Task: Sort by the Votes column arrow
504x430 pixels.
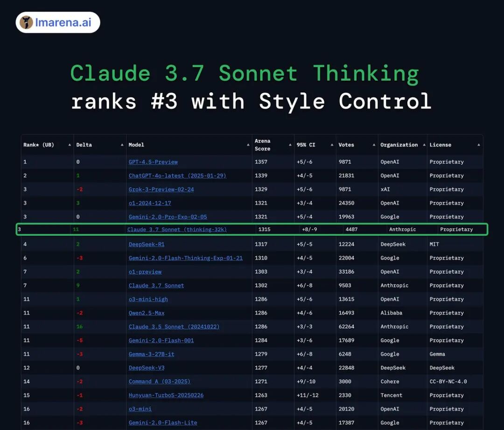Action: click(x=374, y=145)
